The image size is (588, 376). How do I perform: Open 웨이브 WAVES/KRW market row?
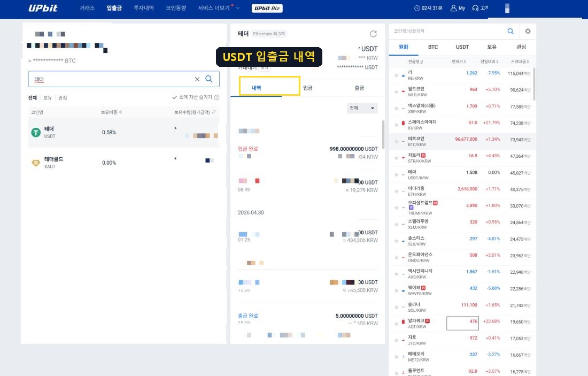tap(462, 290)
